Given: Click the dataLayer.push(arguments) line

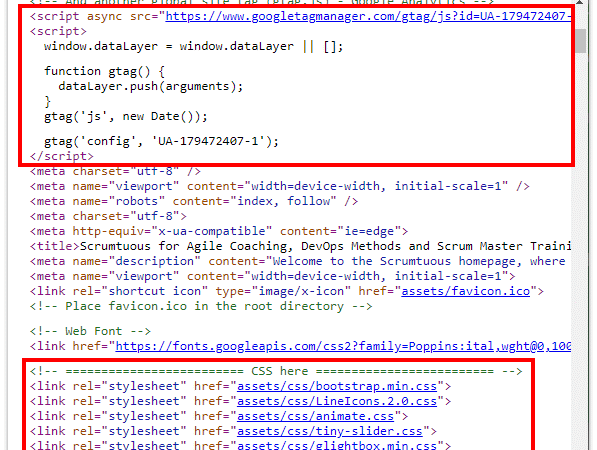Looking at the screenshot, I should [x=150, y=86].
